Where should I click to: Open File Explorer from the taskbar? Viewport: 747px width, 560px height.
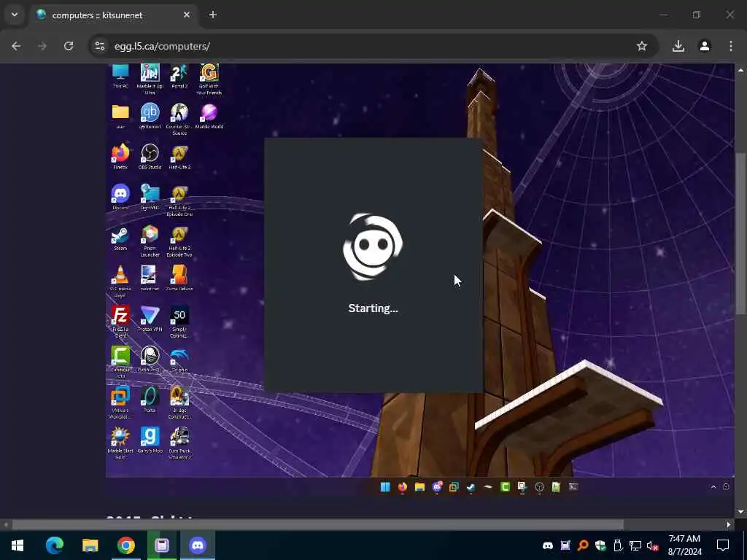pyautogui.click(x=90, y=545)
